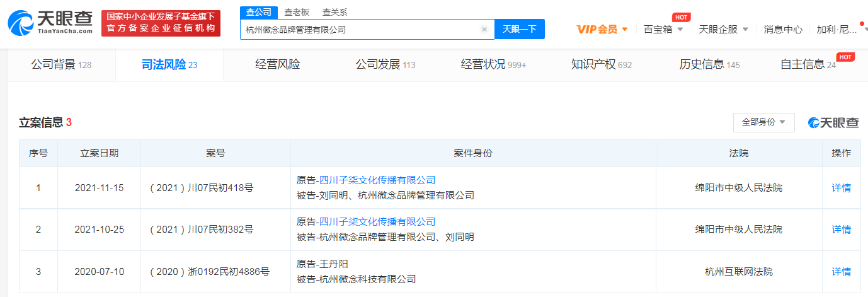Click the 法院 column header
The width and height of the screenshot is (868, 297).
(739, 153)
